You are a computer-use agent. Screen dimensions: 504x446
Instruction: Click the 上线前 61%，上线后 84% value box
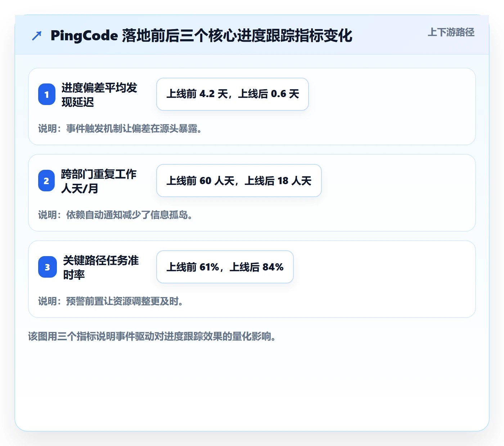[225, 267]
